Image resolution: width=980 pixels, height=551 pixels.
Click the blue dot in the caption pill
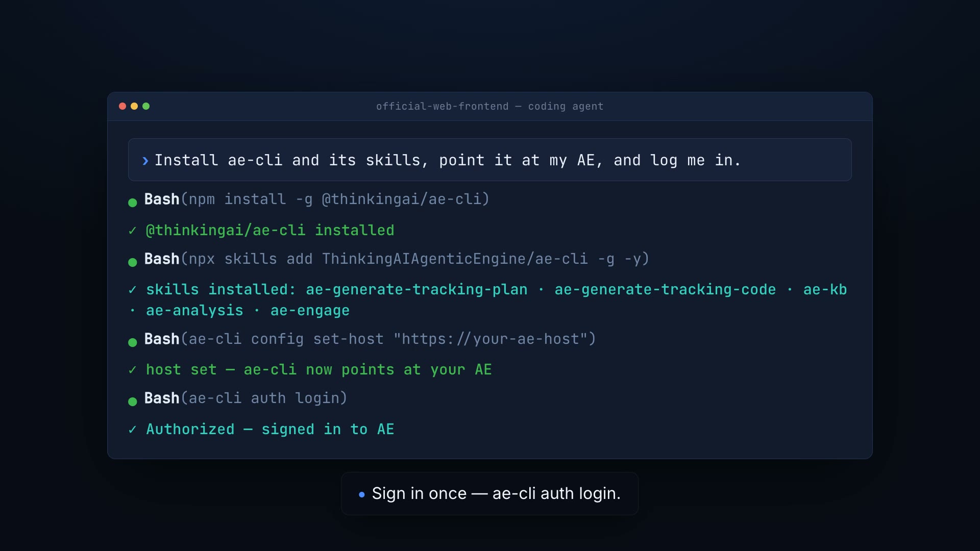point(362,494)
